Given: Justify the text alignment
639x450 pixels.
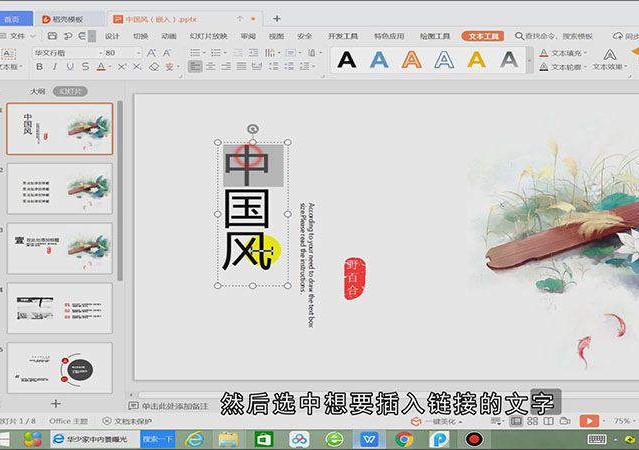Looking at the screenshot, I should tap(242, 66).
